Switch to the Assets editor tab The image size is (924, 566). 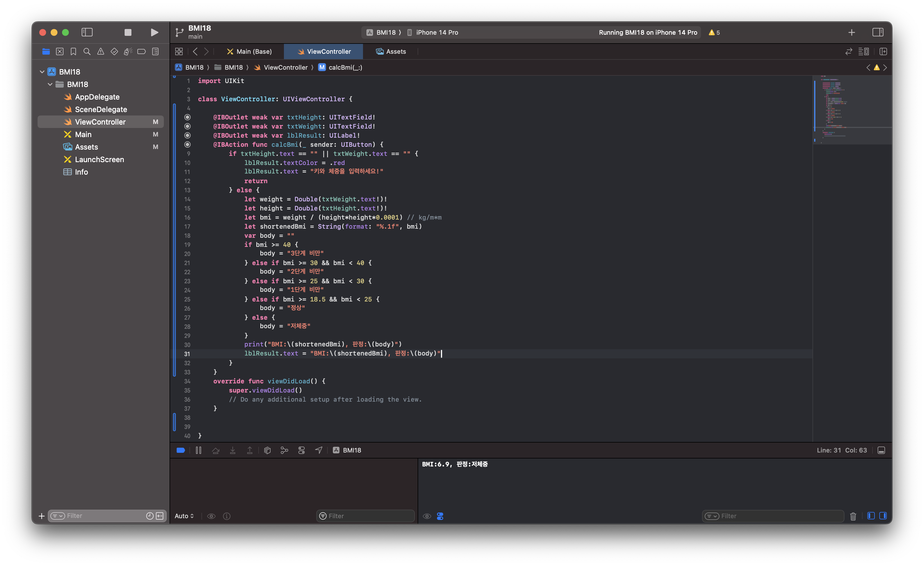click(x=391, y=52)
